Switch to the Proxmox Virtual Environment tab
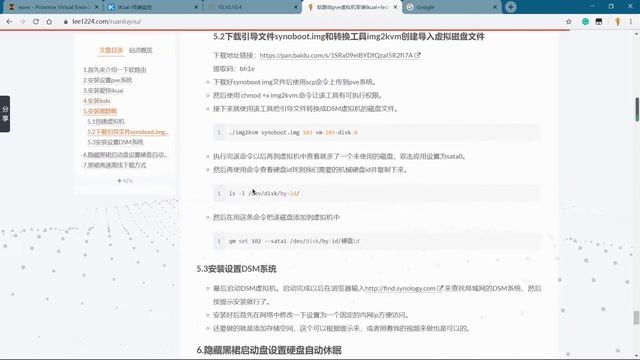Viewport: 640px width, 360px height. [x=52, y=7]
